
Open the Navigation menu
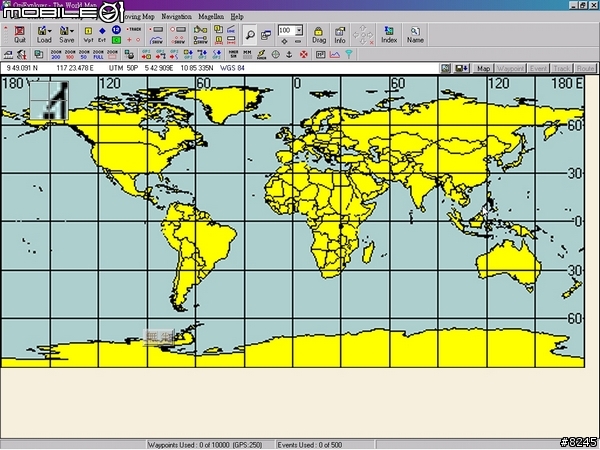tap(176, 16)
